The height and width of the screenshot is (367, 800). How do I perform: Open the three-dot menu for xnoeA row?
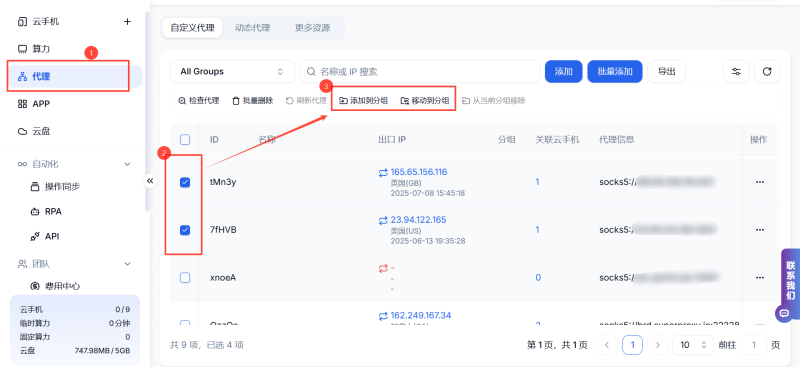pos(760,278)
